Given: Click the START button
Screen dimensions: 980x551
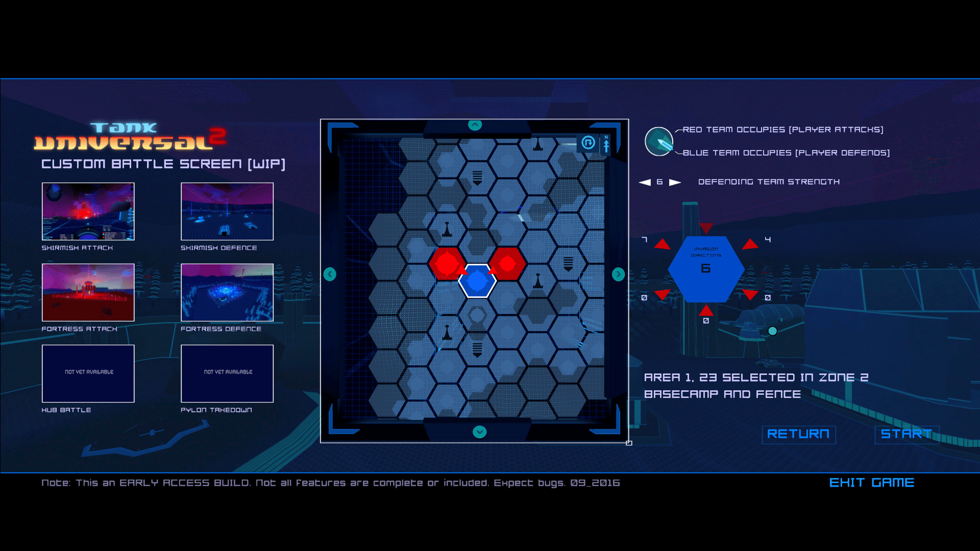Looking at the screenshot, I should pyautogui.click(x=907, y=434).
